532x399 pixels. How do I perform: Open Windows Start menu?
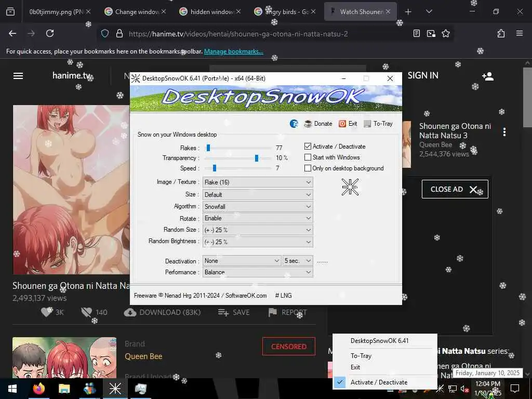coord(12,389)
